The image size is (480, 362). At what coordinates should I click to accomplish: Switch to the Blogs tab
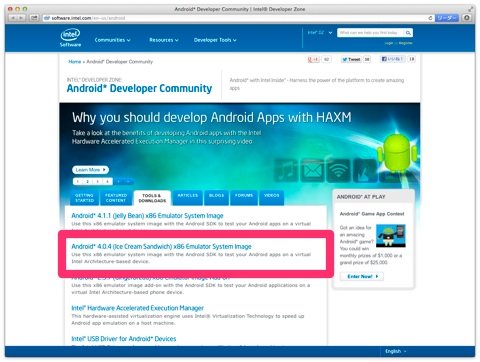point(216,197)
